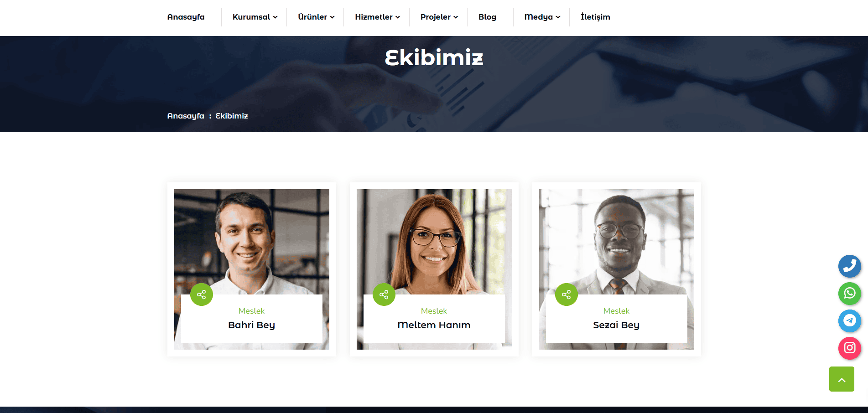The image size is (868, 413).
Task: Click the blue phone call icon
Action: coord(849,266)
